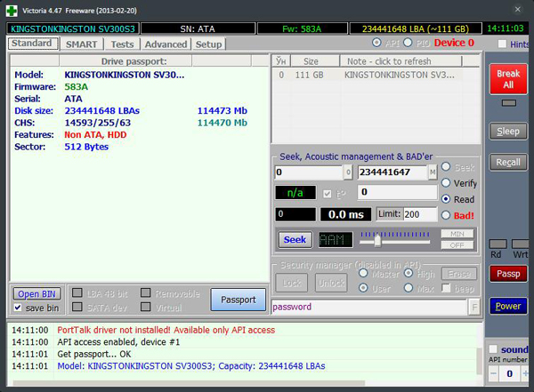Click the Erase button
This screenshot has width=534, height=392.
[459, 274]
